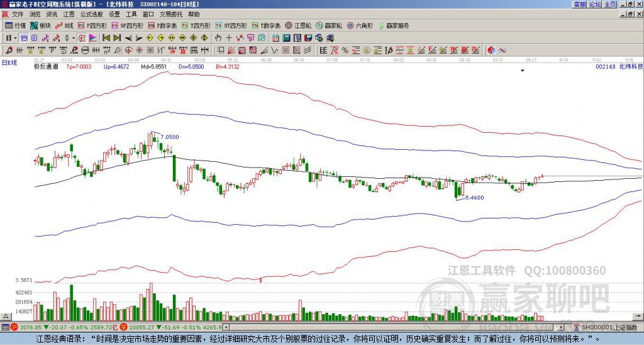
Task: Open the 帮助 menu
Action: click(194, 14)
